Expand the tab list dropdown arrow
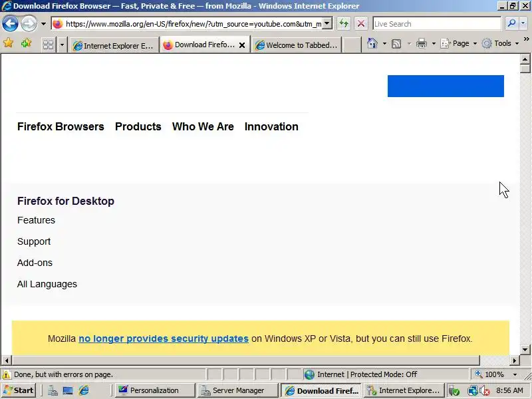Viewport: 532px width, 399px height. [x=62, y=45]
